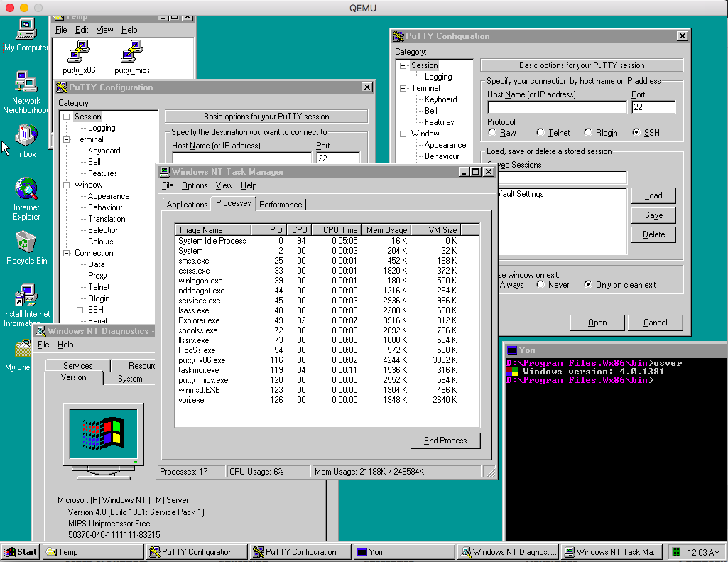Click the left PuTTY Configuration title bar icon
This screenshot has width=728, height=562.
(x=62, y=87)
